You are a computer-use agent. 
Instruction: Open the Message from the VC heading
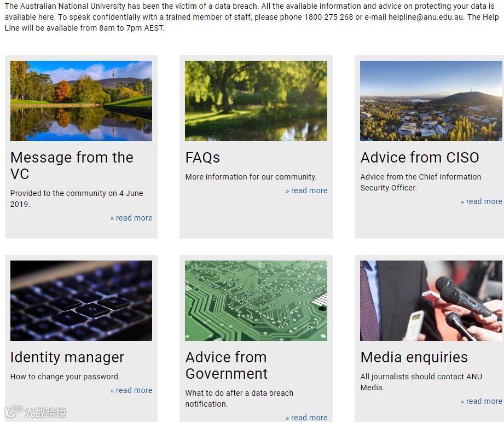point(72,165)
